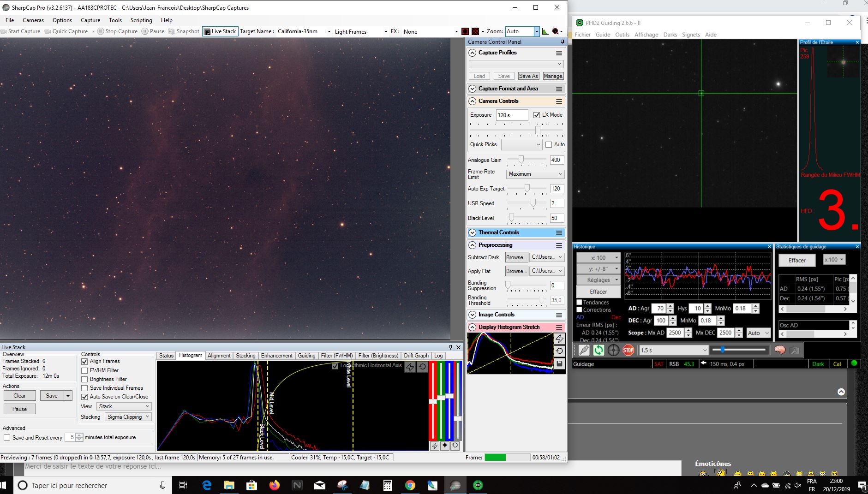
Task: Enable Save and Reset every checkbox
Action: (x=7, y=437)
